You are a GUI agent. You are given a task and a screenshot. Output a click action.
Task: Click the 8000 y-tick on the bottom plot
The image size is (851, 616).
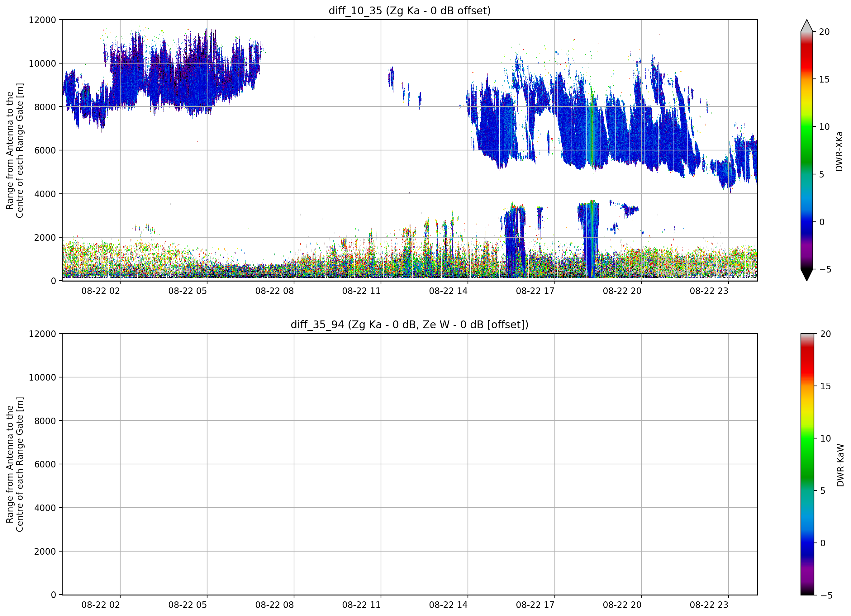[x=45, y=421]
